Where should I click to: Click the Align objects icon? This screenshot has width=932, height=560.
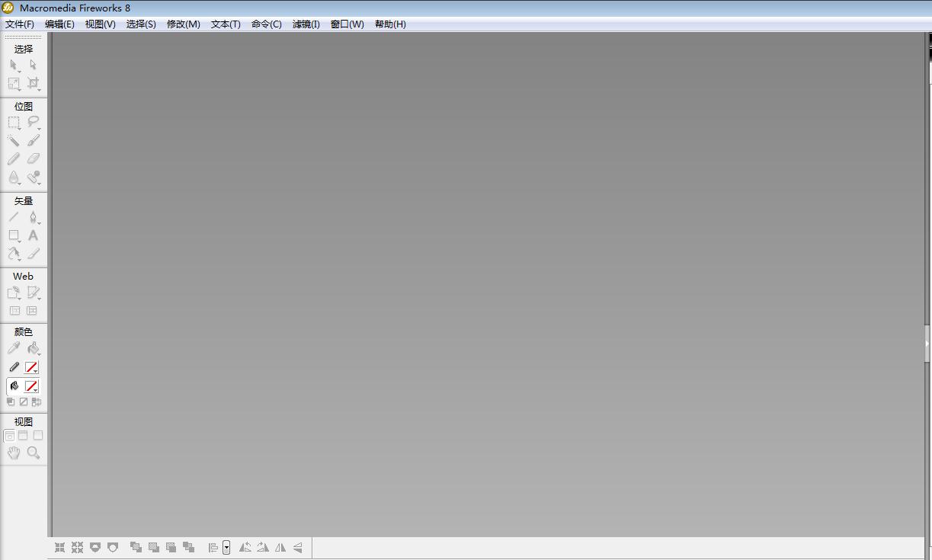tap(213, 547)
